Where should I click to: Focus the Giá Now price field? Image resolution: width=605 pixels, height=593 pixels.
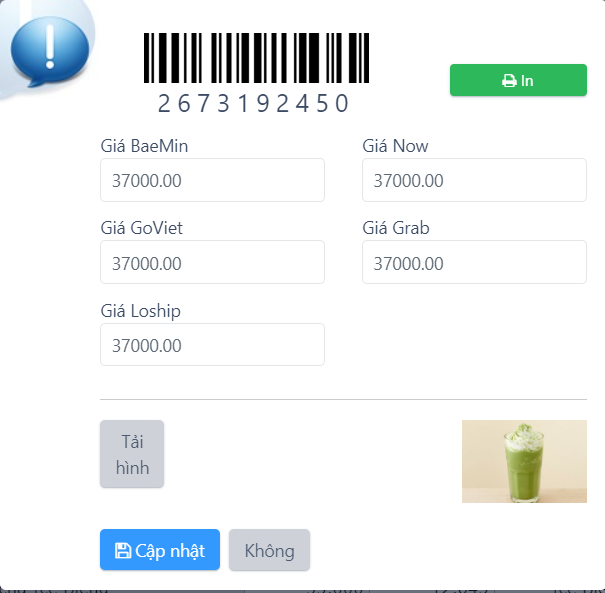click(x=474, y=180)
